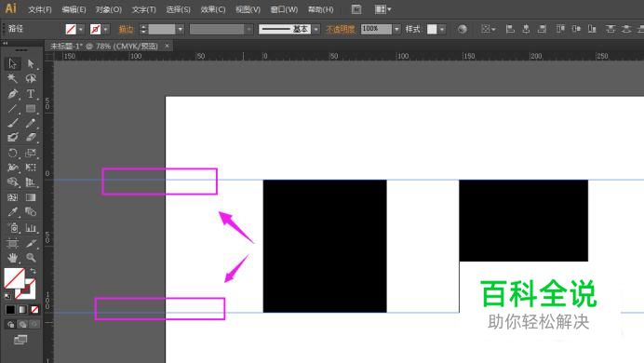This screenshot has height=363, width=644.
Task: Select the Selection tool (black arrow)
Action: (12, 63)
